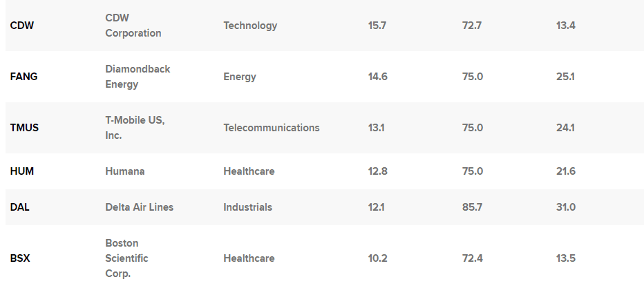Image resolution: width=644 pixels, height=286 pixels.
Task: Click the Energy sector label for FANG
Action: pyautogui.click(x=240, y=77)
